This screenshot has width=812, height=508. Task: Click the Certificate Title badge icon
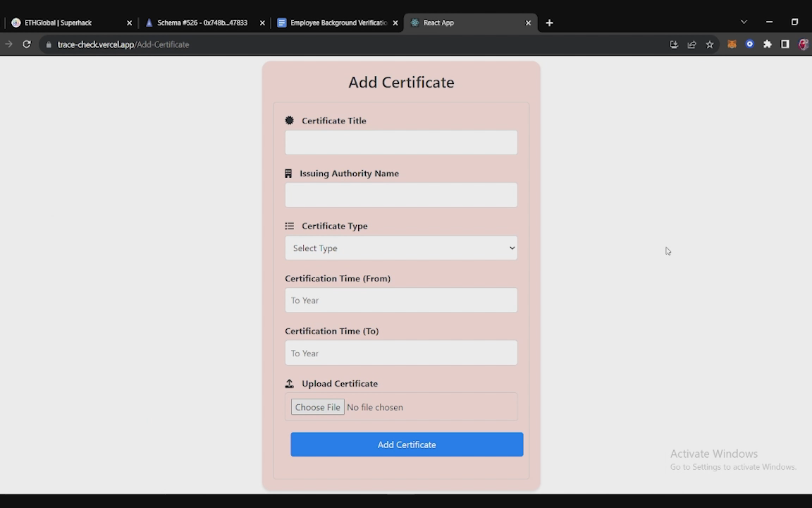pos(290,120)
